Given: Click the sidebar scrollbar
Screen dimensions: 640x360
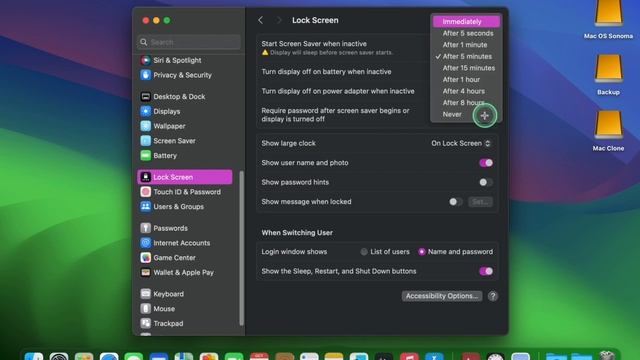Looking at the screenshot, I should (241, 247).
